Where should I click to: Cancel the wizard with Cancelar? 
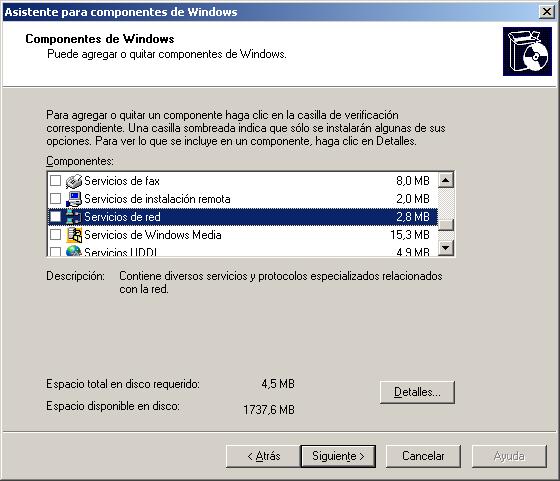click(x=423, y=456)
